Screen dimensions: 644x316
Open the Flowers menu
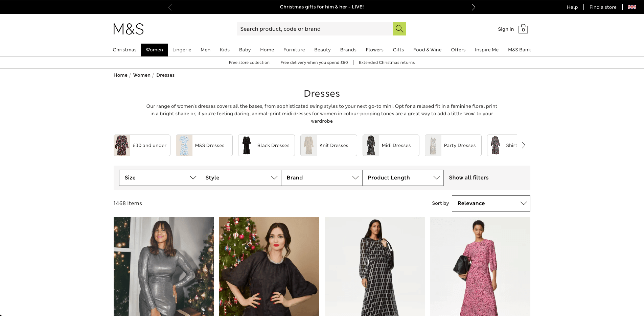pos(374,50)
